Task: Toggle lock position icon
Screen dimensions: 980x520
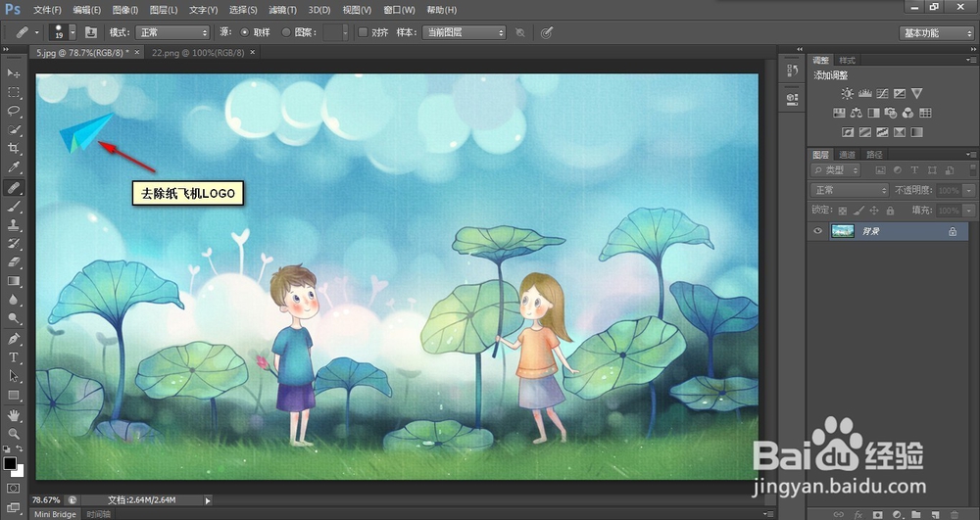Action: (x=874, y=211)
